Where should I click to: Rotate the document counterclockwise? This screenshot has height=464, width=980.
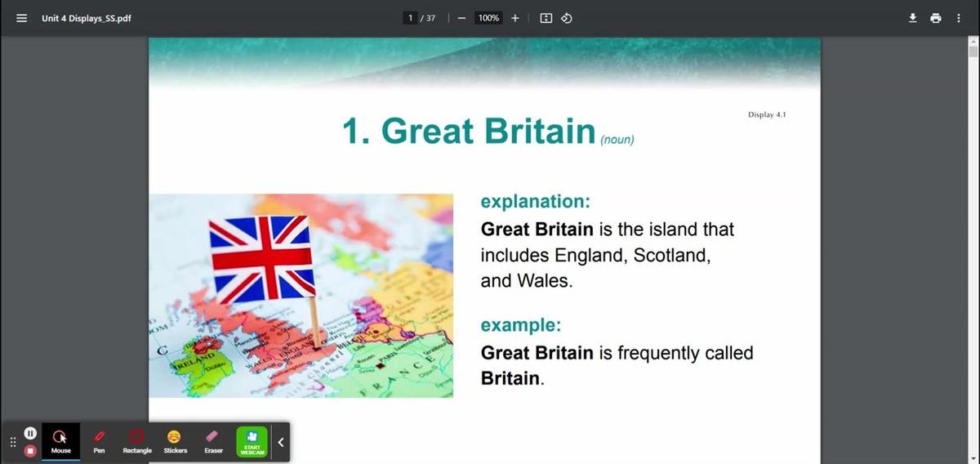tap(566, 18)
